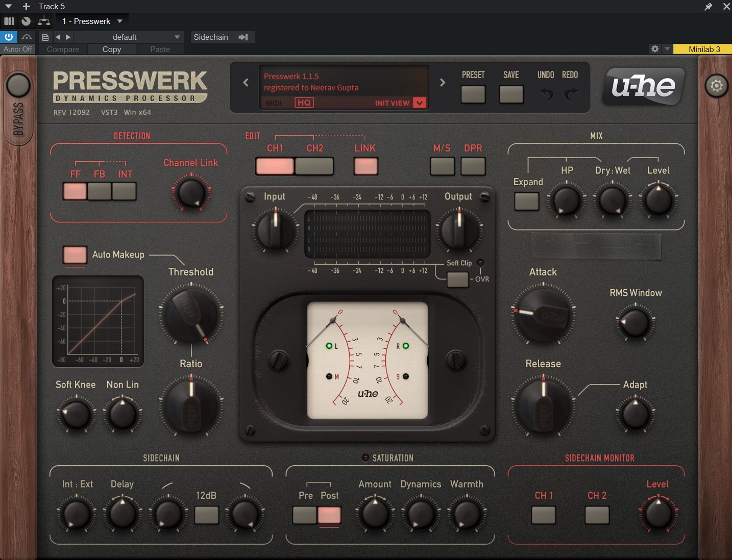Click the input/output level meter display
This screenshot has height=560, width=732.
[x=367, y=234]
